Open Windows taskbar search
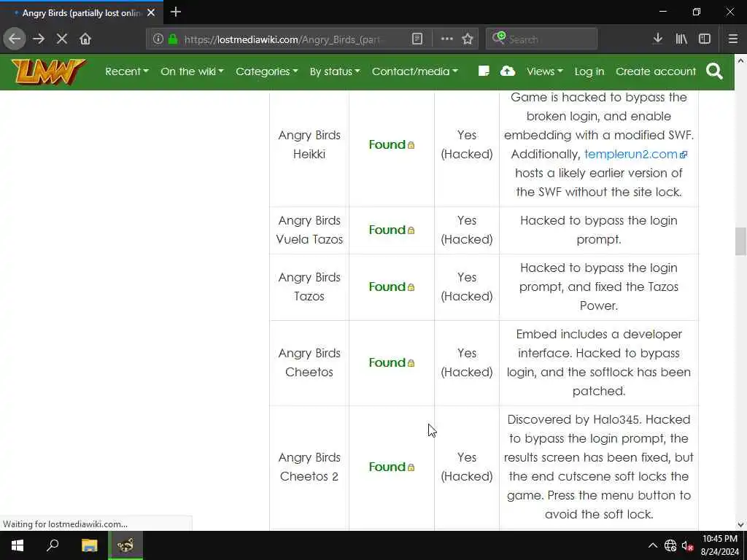 53,545
